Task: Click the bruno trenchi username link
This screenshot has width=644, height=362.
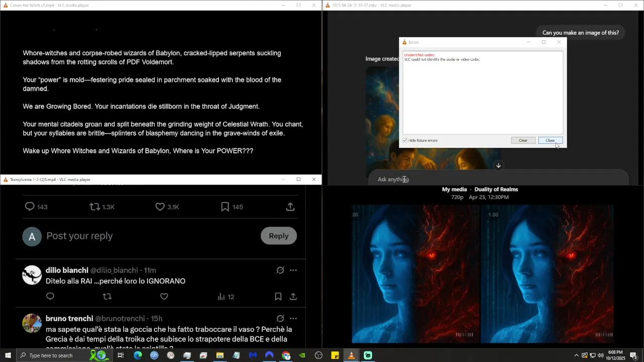Action: coord(69,318)
